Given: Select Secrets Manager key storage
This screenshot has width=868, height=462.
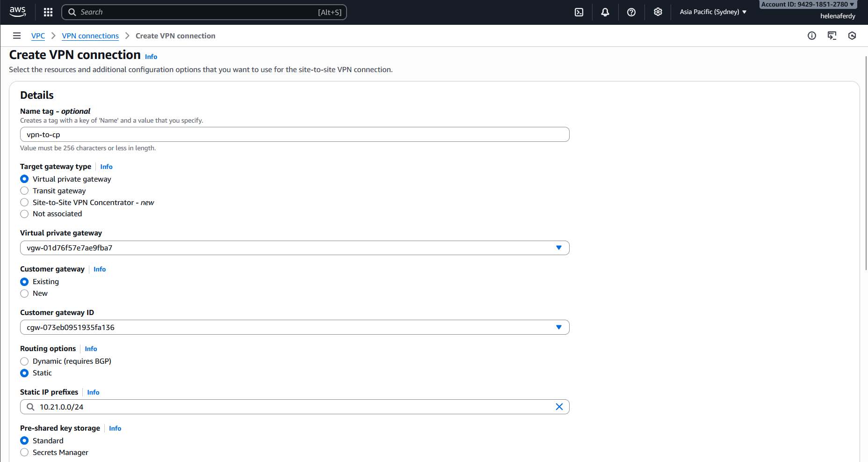Looking at the screenshot, I should pyautogui.click(x=25, y=453).
